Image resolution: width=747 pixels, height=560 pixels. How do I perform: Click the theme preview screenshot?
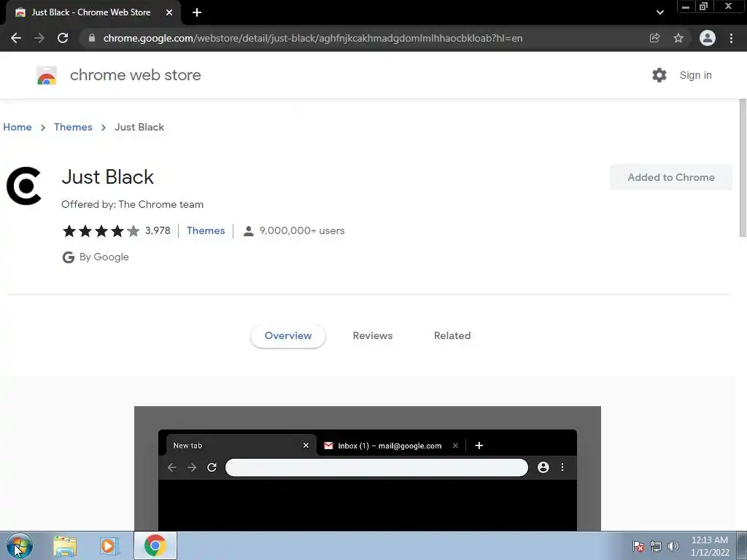[368, 469]
